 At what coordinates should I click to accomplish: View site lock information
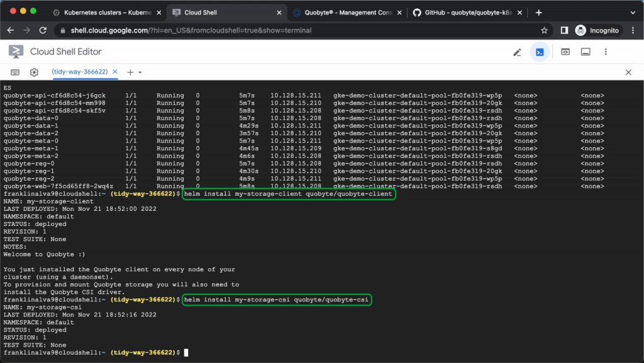(x=62, y=30)
